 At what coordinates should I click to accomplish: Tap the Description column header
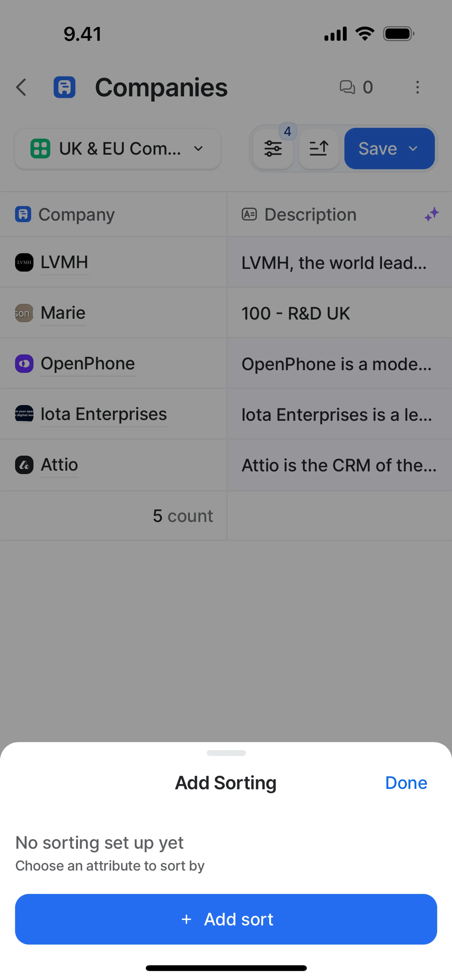click(339, 214)
